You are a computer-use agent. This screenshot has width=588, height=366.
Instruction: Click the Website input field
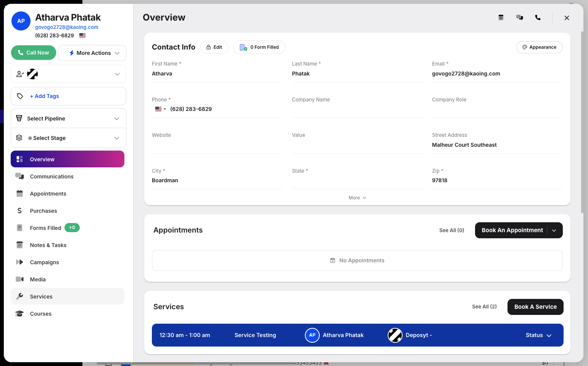point(217,145)
